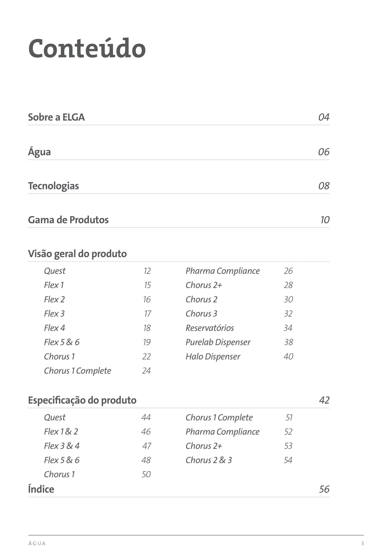Image resolution: width=392 pixels, height=554 pixels.
Task: Open the Flex 1 & 2 specification entry
Action: [97, 432]
